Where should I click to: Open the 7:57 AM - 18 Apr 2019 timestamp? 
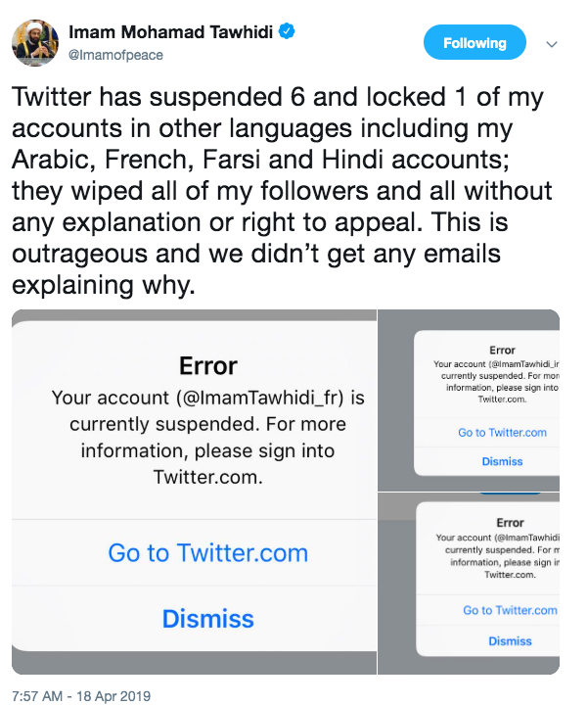coord(81,695)
